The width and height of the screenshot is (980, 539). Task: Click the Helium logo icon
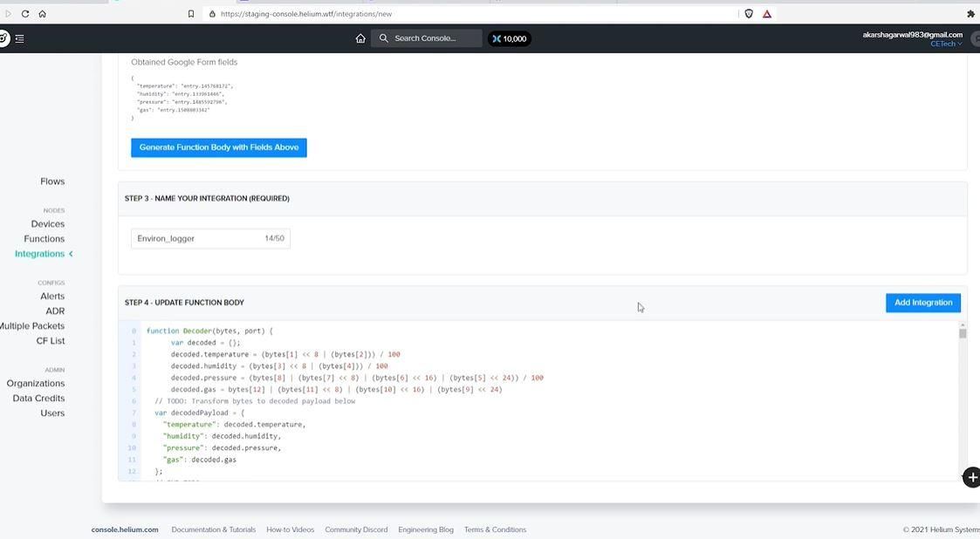tap(3, 38)
